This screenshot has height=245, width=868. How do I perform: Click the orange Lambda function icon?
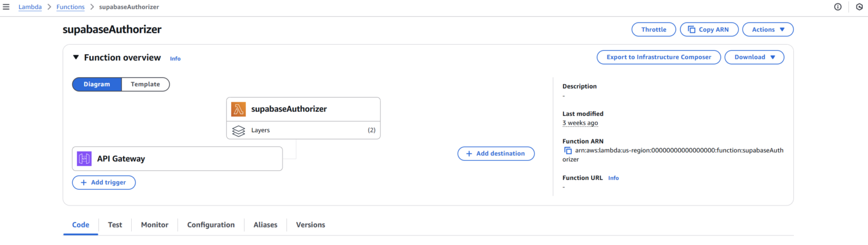click(x=238, y=110)
